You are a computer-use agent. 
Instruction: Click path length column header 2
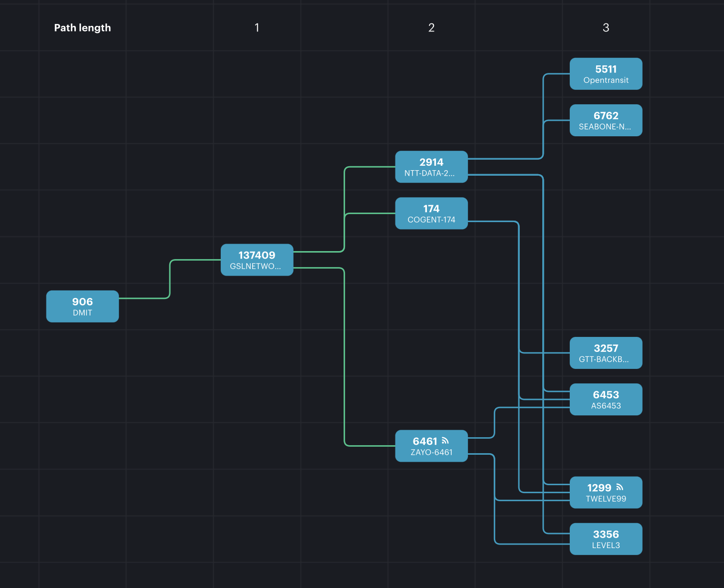point(431,28)
